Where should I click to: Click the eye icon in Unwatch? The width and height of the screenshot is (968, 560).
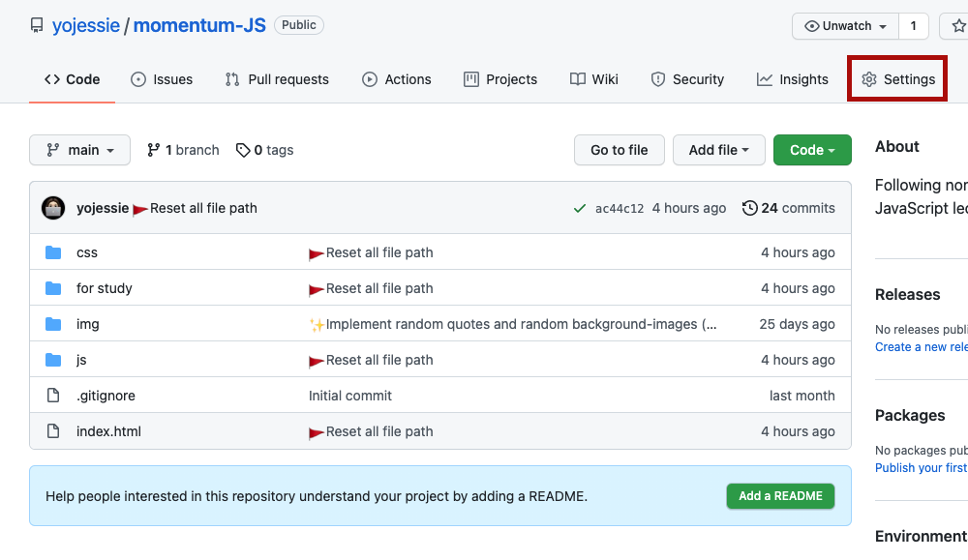pos(812,26)
